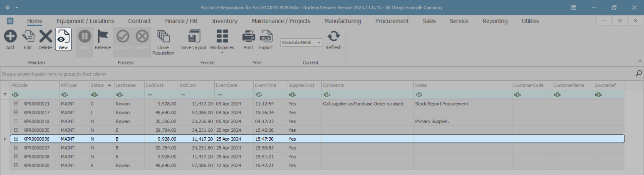This screenshot has height=175, width=644.
Task: Click the EventDate column header
Action: point(227,85)
